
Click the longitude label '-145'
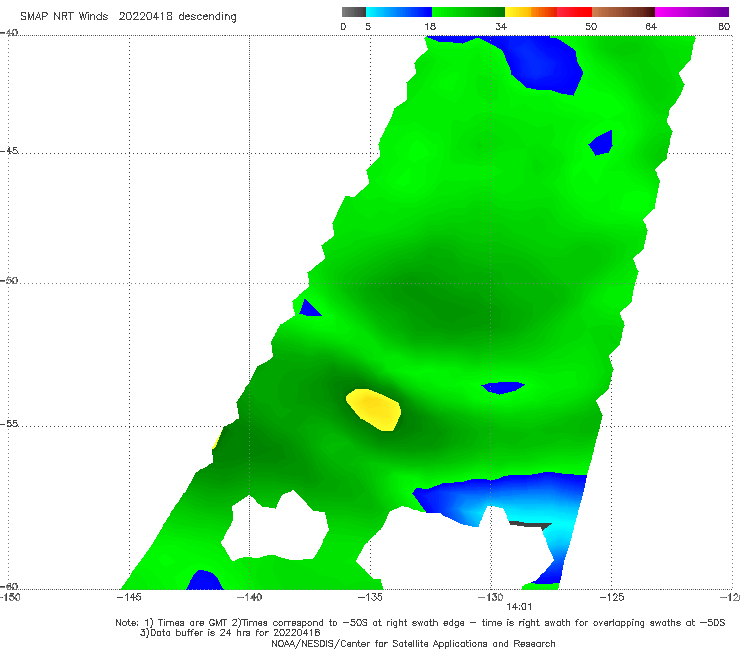pos(129,597)
